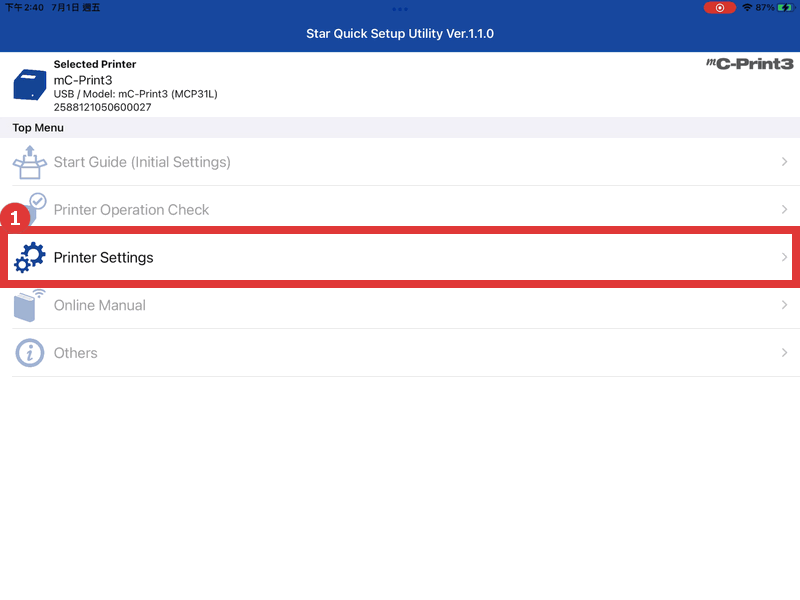The image size is (800, 600).
Task: Tap the Others info icon
Action: tap(30, 353)
